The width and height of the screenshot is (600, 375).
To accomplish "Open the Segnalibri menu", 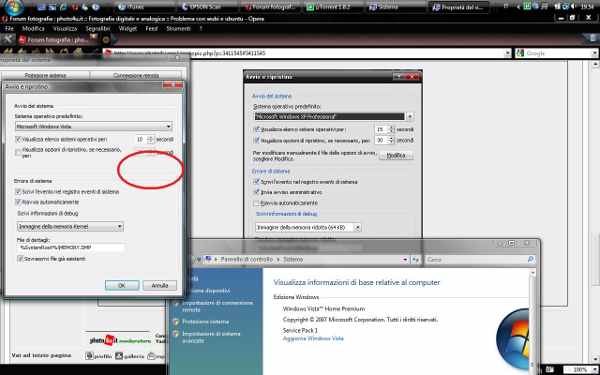I will tap(98, 29).
